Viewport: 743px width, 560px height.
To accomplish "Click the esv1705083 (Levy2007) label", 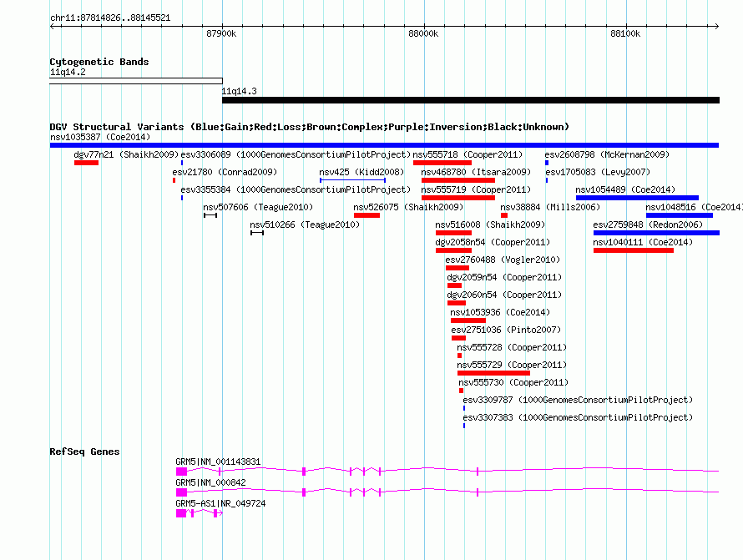I will pyautogui.click(x=598, y=172).
